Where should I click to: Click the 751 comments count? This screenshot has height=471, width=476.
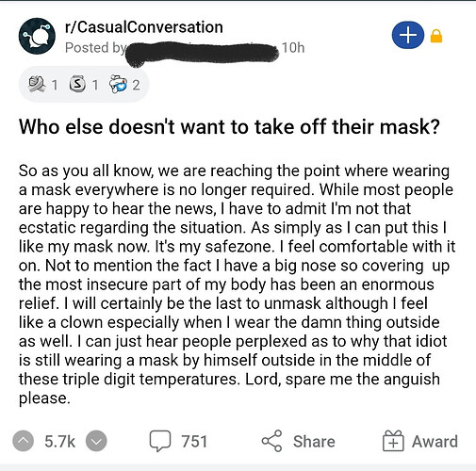[x=194, y=441]
